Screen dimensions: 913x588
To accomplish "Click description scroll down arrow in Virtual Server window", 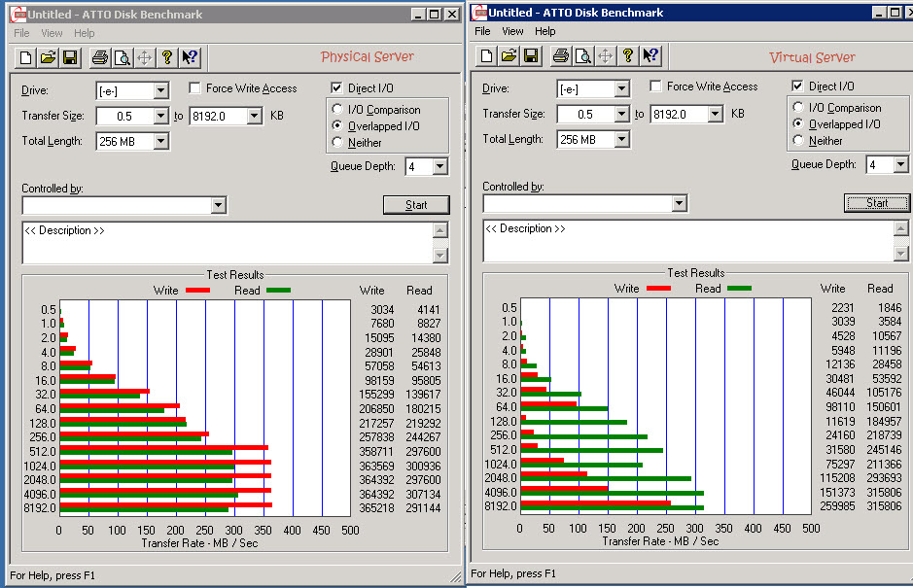I will click(x=900, y=254).
